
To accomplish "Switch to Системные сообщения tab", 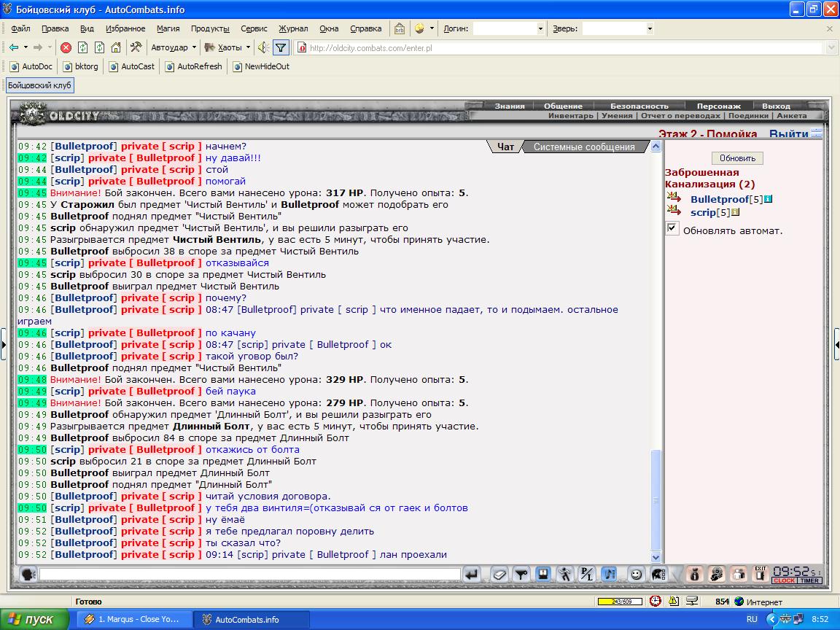I will pyautogui.click(x=584, y=147).
